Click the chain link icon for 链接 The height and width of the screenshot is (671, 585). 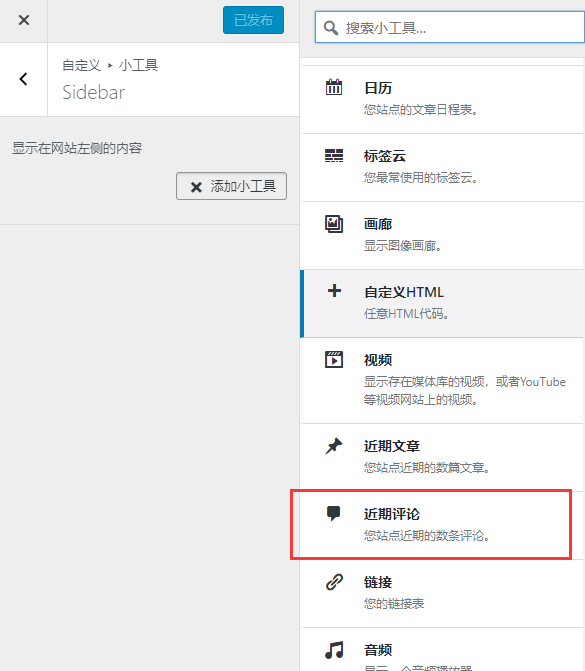pyautogui.click(x=334, y=582)
